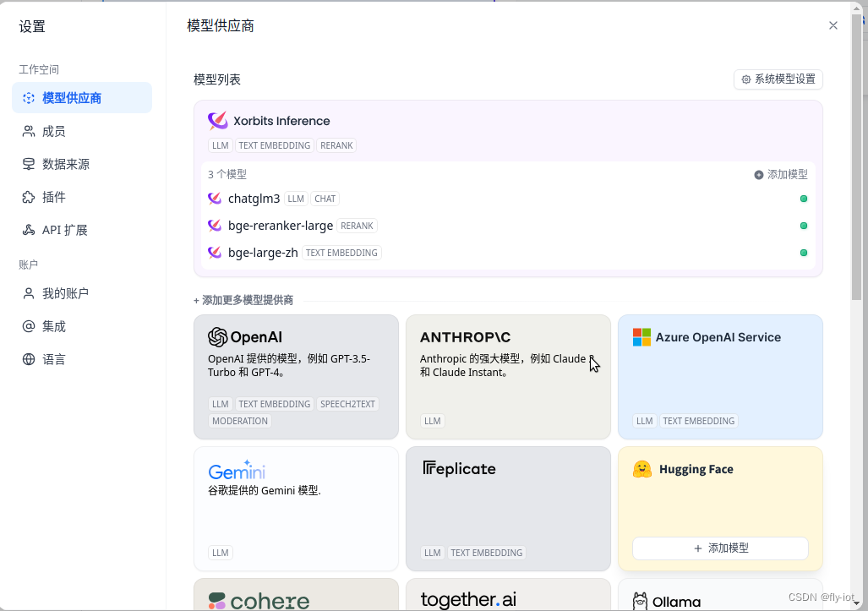Click the green status dot for chatglm3
This screenshot has height=611, width=868.
point(804,199)
